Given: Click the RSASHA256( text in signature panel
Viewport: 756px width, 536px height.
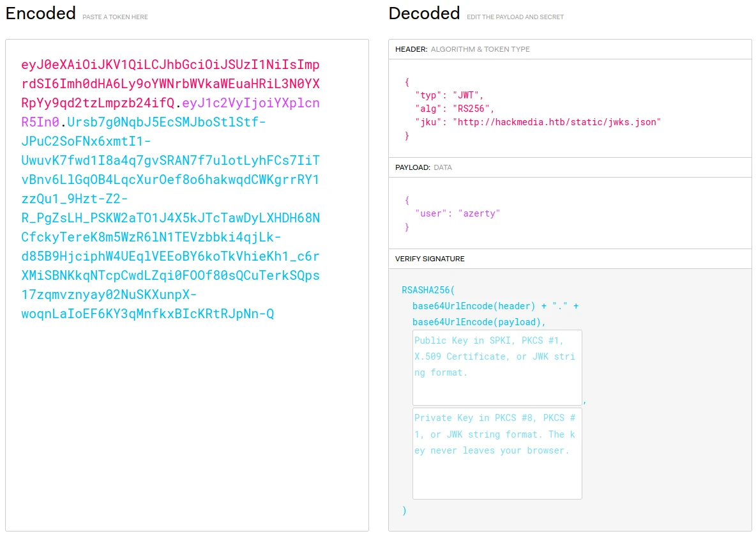Looking at the screenshot, I should 427,290.
